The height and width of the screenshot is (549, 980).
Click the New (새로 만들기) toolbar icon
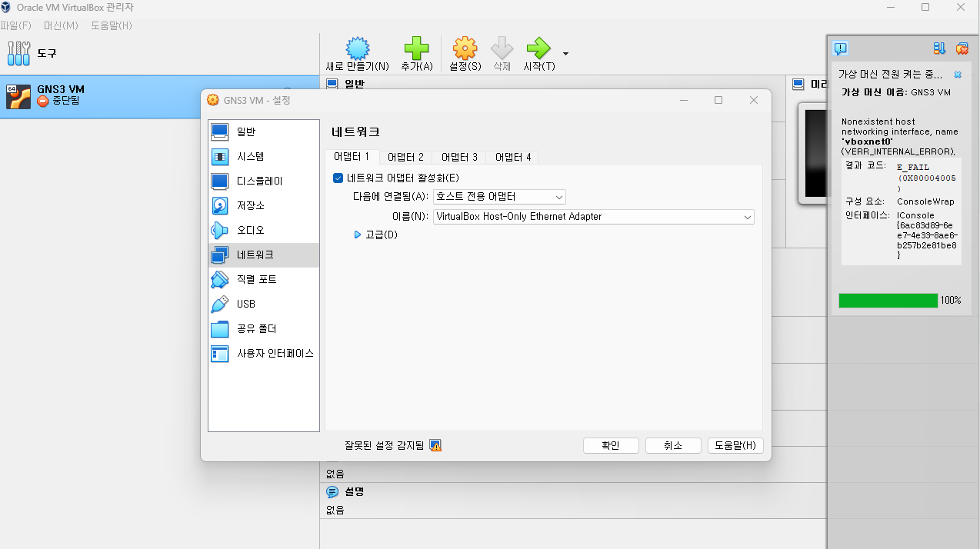coord(357,48)
